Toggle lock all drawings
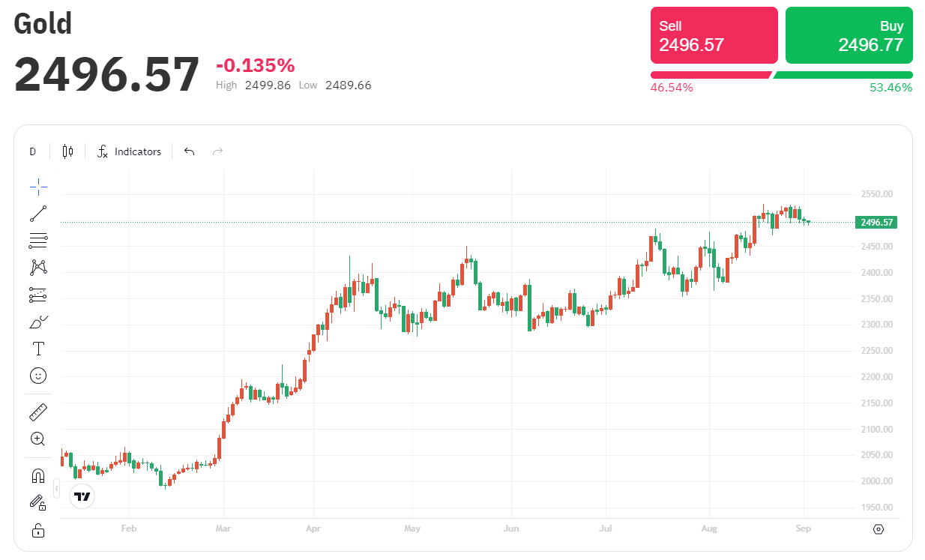The height and width of the screenshot is (560, 925). [38, 531]
